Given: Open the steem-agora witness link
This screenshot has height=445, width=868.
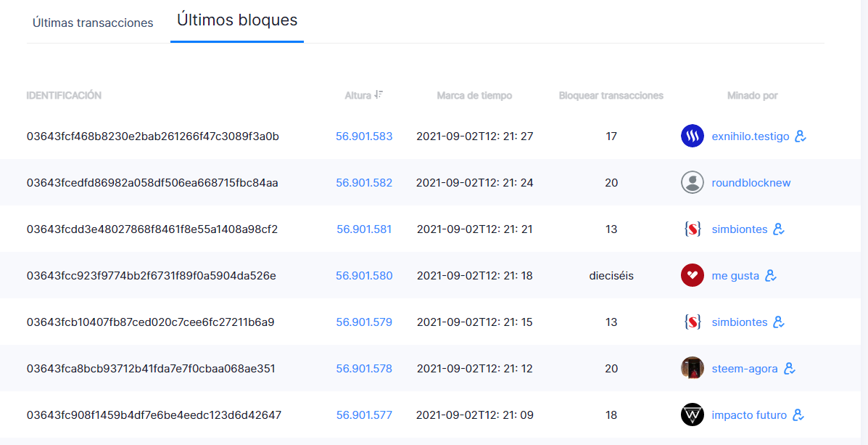Looking at the screenshot, I should (745, 369).
